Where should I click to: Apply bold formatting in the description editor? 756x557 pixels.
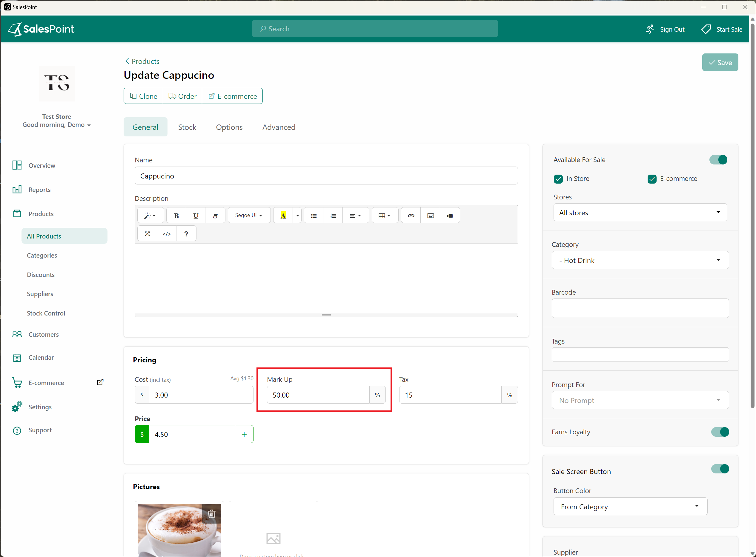click(176, 215)
